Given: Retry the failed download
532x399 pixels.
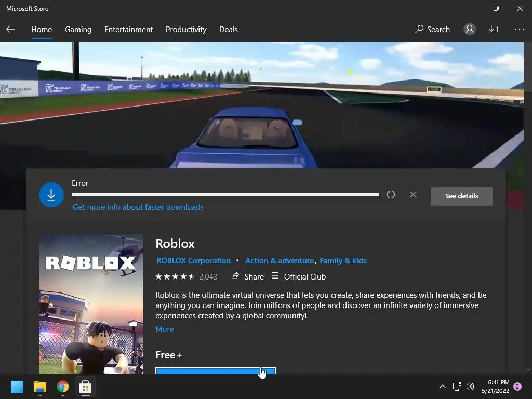Looking at the screenshot, I should point(391,194).
